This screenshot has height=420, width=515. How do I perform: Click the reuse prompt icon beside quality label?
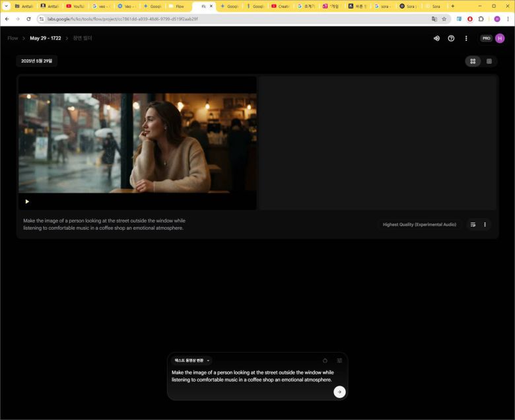coord(473,225)
